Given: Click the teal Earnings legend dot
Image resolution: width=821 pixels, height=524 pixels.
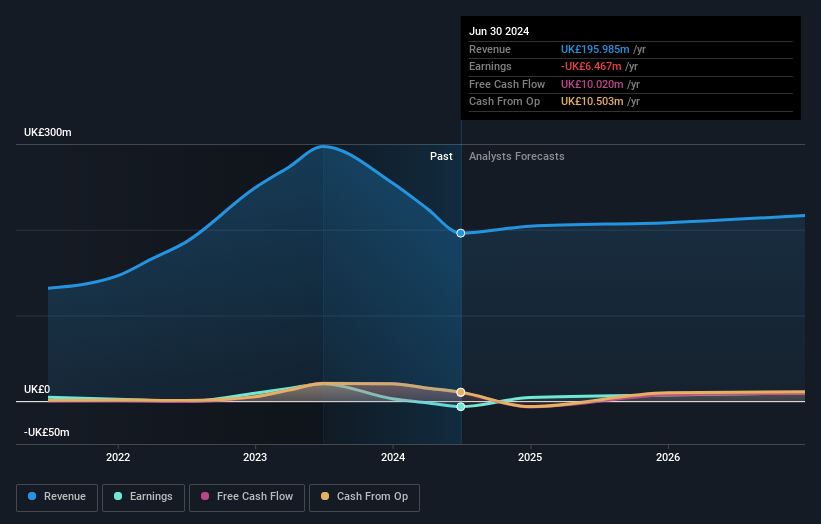Looking at the screenshot, I should click(x=118, y=496).
